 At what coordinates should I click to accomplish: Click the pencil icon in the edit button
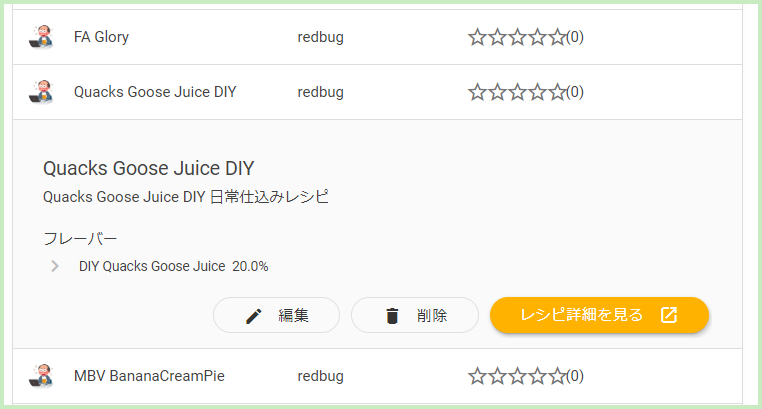[x=253, y=316]
